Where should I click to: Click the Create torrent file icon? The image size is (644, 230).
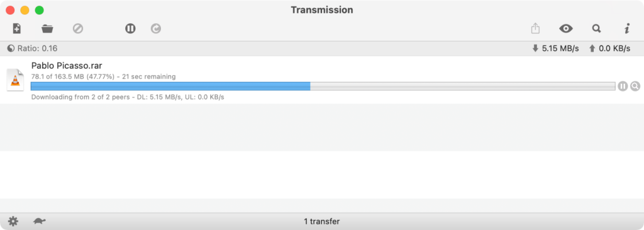[17, 28]
